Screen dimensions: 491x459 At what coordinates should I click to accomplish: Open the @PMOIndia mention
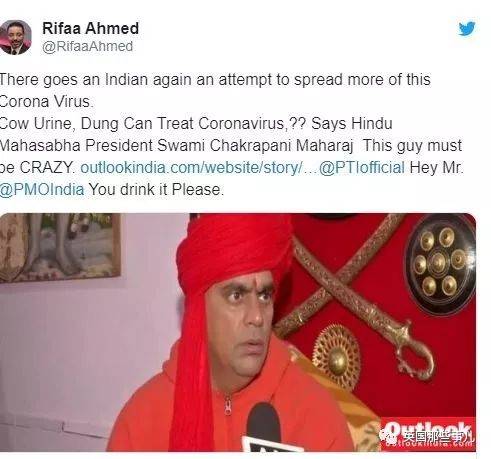pyautogui.click(x=42, y=190)
